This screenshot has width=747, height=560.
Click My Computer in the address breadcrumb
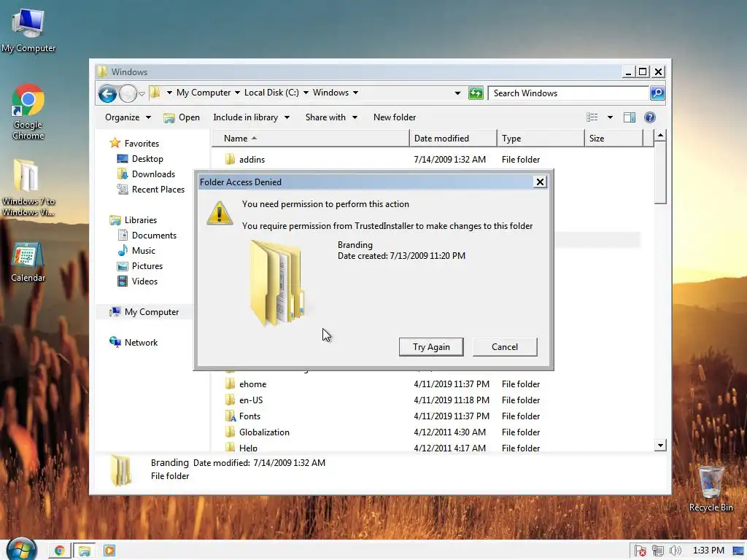coord(204,93)
